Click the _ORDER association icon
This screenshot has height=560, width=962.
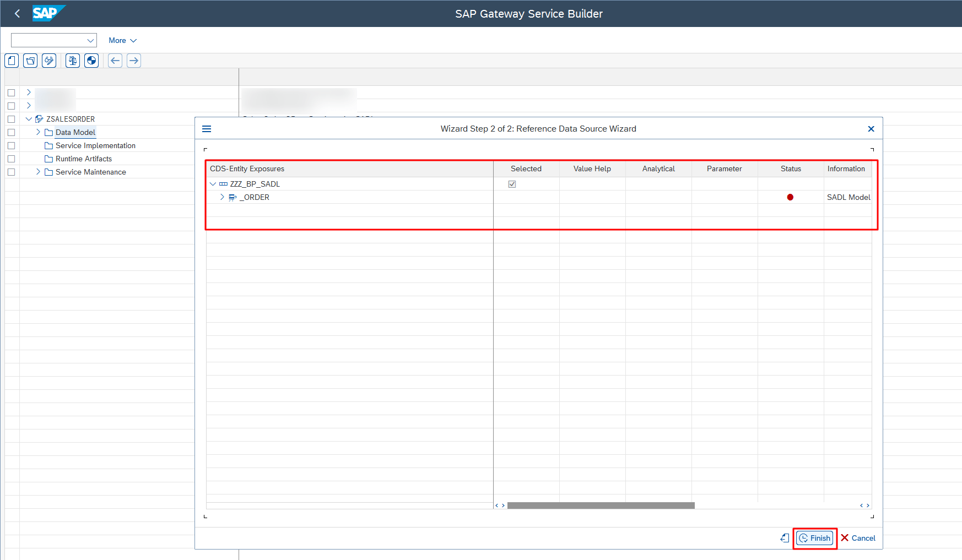[x=233, y=197]
